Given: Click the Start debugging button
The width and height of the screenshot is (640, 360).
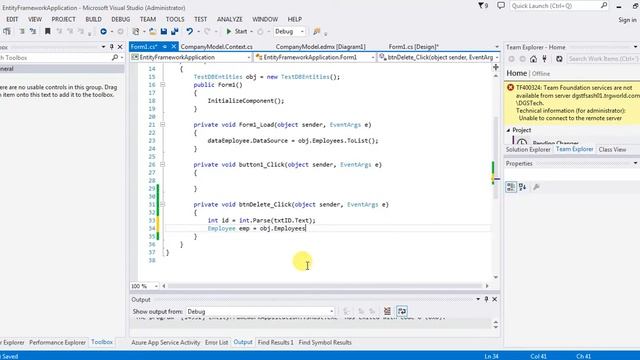Looking at the screenshot, I should click(237, 31).
